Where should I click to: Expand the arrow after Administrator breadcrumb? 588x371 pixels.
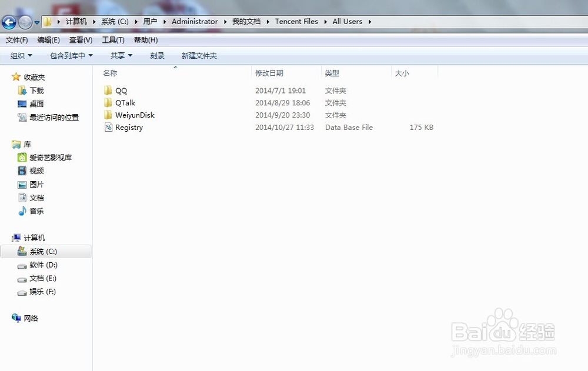coord(225,22)
